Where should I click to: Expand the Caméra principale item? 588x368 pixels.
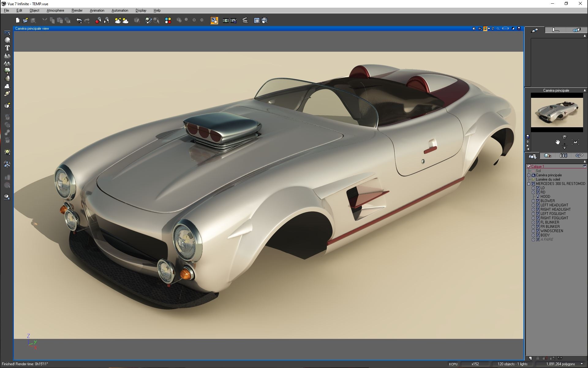pos(529,175)
